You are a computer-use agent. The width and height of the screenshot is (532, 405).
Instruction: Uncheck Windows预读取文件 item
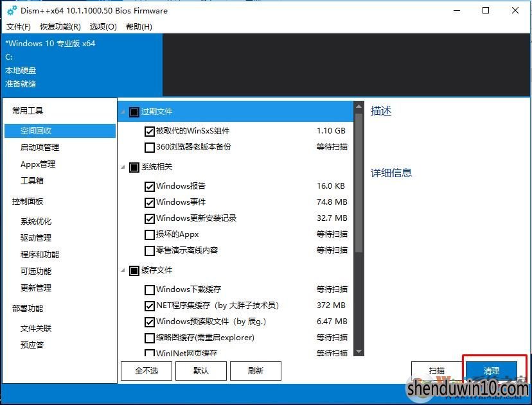pos(149,322)
